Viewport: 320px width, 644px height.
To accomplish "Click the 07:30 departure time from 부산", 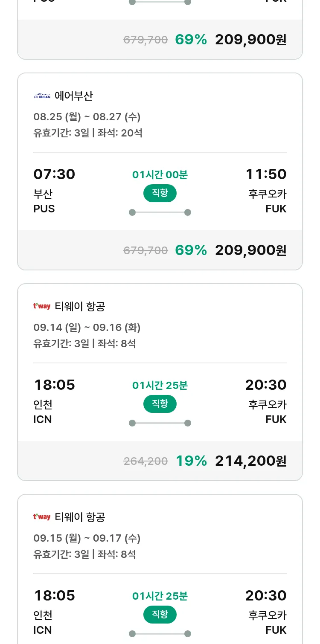I will [54, 174].
